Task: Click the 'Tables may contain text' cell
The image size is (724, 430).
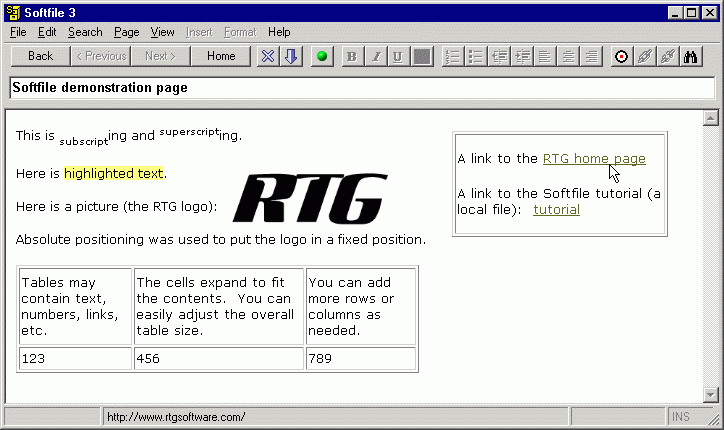Action: 75,306
